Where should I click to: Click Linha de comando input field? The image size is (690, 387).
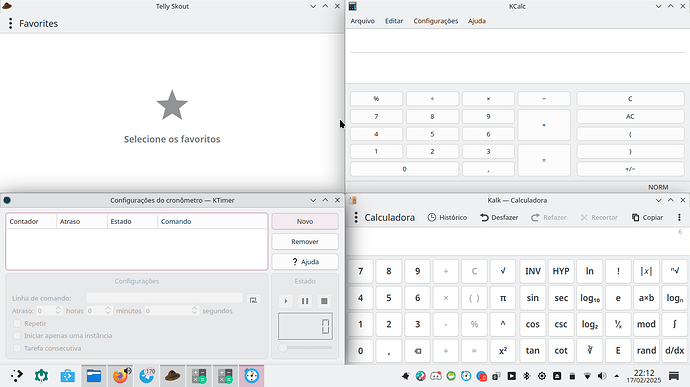coord(165,299)
